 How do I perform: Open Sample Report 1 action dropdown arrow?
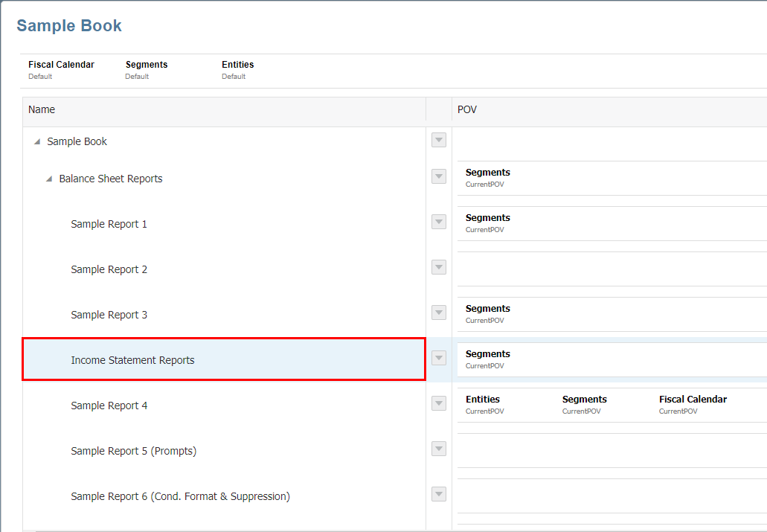point(439,222)
